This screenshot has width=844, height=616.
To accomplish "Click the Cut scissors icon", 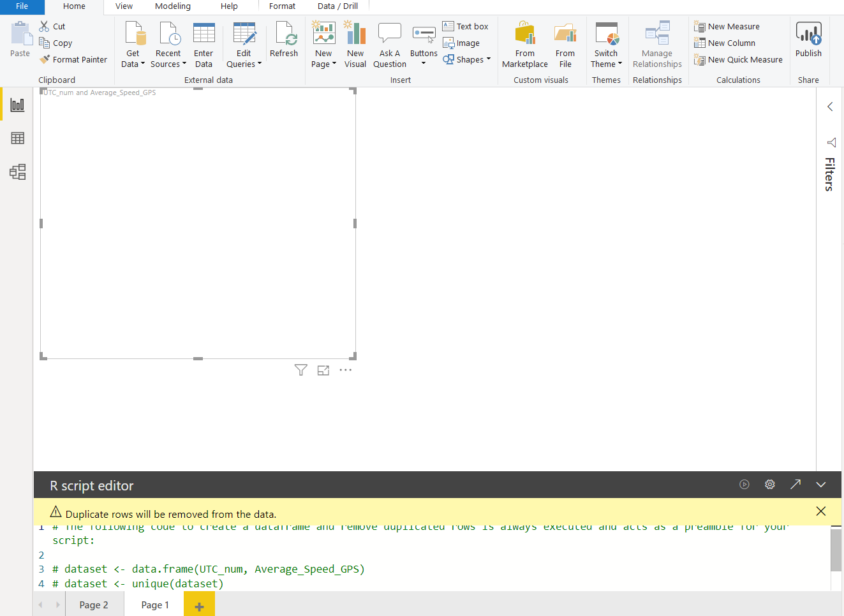I will pyautogui.click(x=44, y=26).
